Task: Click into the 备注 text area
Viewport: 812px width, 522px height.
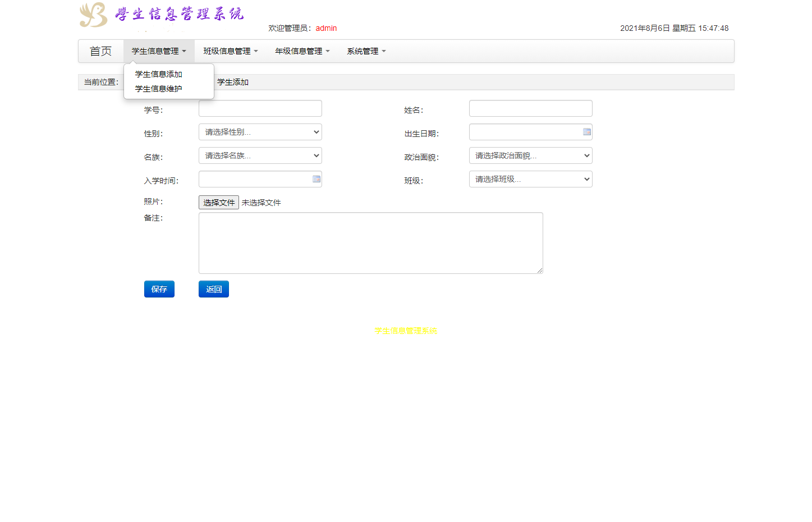Action: click(370, 243)
